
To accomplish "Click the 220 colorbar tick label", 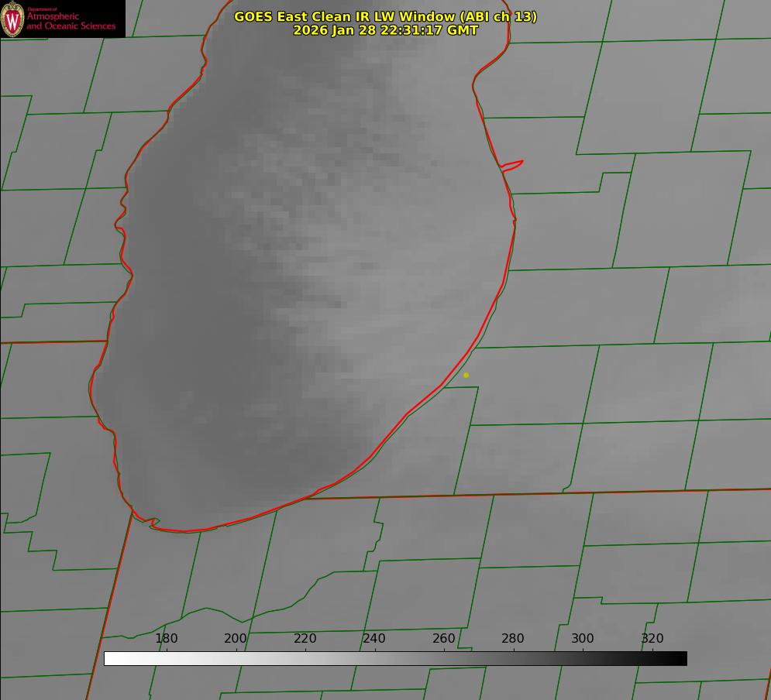I will [305, 639].
